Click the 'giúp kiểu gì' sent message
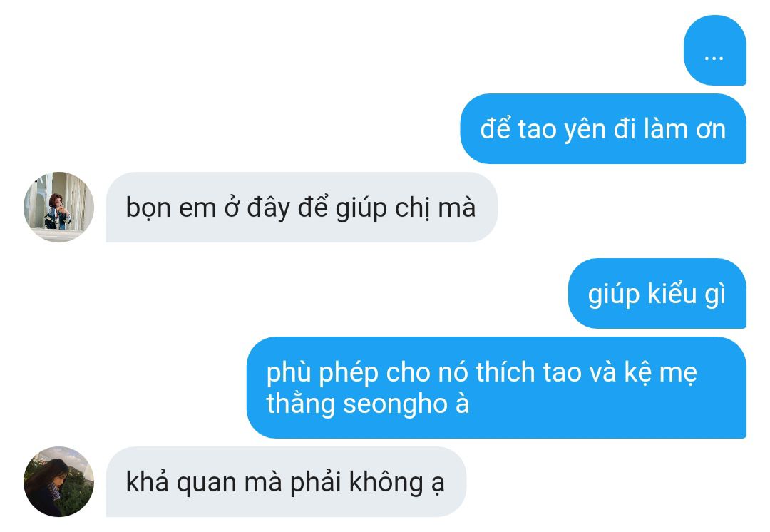Screen dimensions: 770x532 (x=657, y=293)
